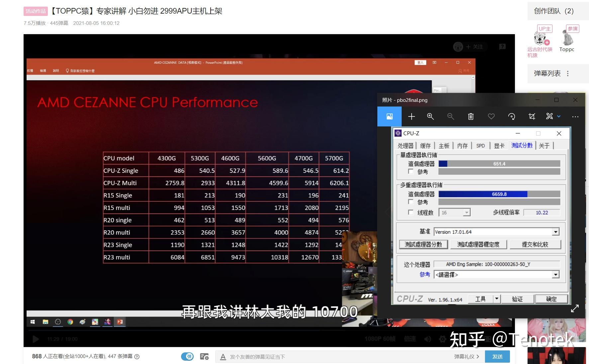Open player settings gear icon
Screen dimensions: 589x364
[442, 339]
